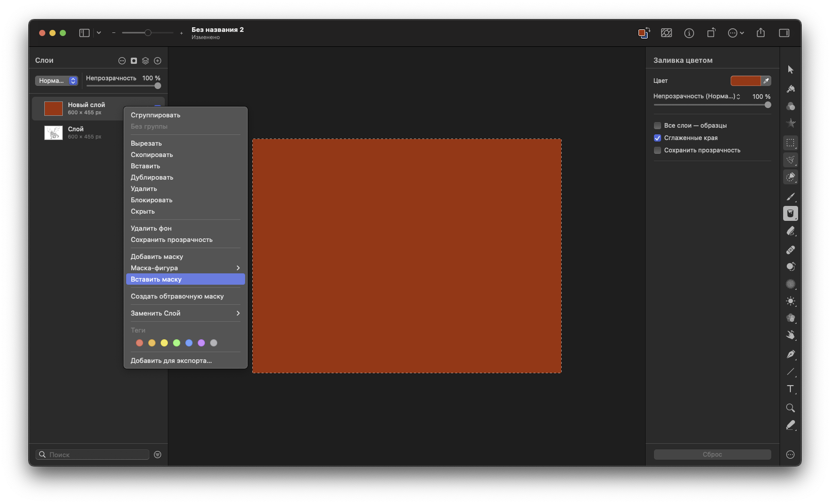Select the Clone tool
This screenshot has height=504, width=830.
coord(790,267)
